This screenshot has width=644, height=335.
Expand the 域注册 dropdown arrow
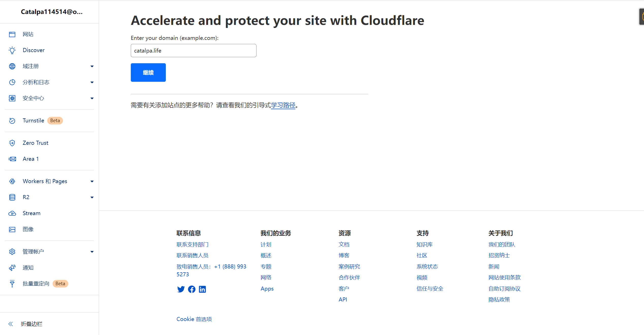click(92, 66)
